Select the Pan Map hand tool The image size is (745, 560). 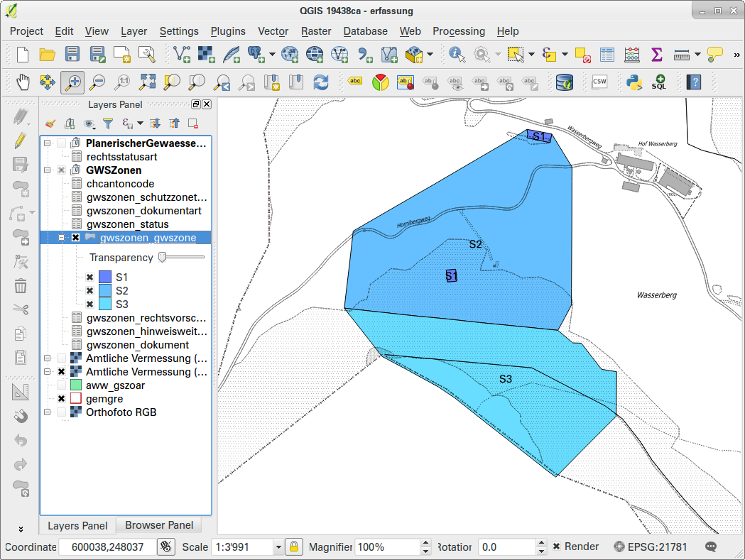point(22,82)
